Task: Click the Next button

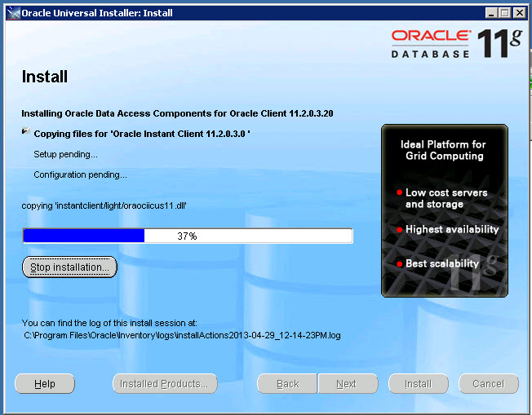Action: pos(348,384)
